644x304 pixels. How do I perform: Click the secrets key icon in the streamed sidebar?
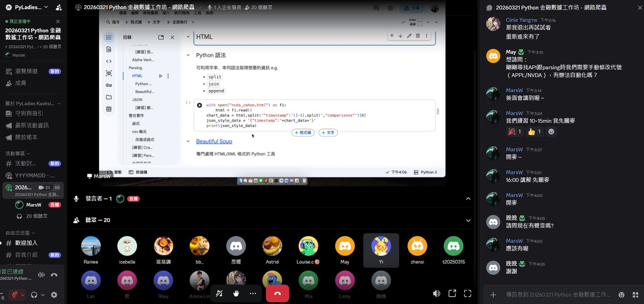pyautogui.click(x=109, y=85)
